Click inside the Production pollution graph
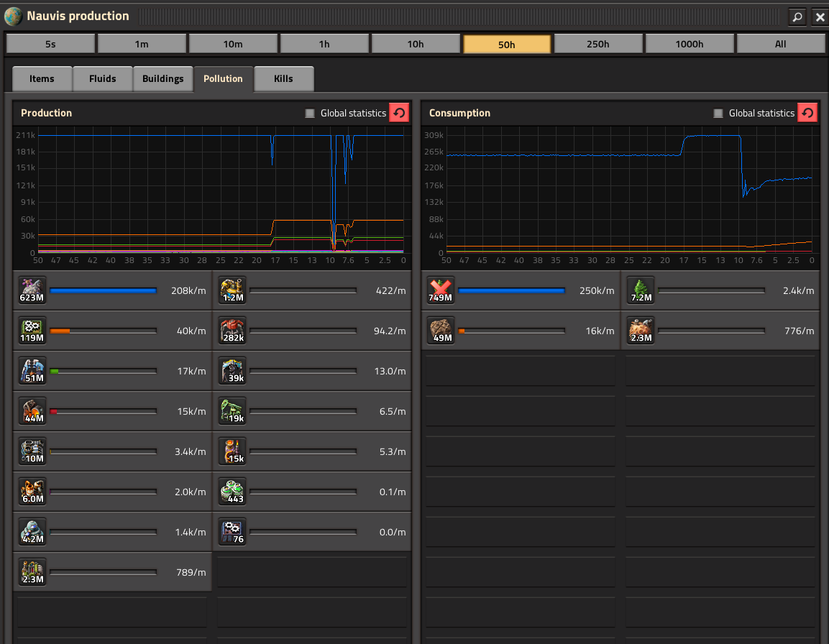 click(221, 194)
